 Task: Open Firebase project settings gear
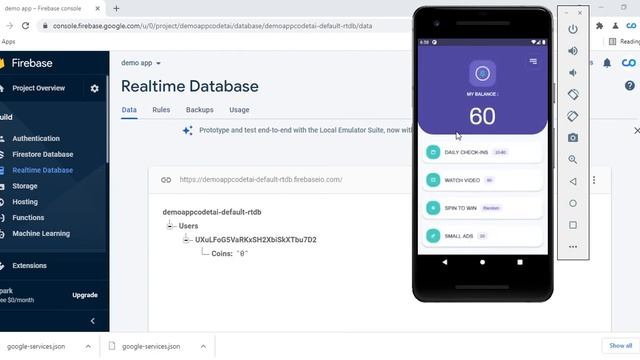[x=94, y=88]
